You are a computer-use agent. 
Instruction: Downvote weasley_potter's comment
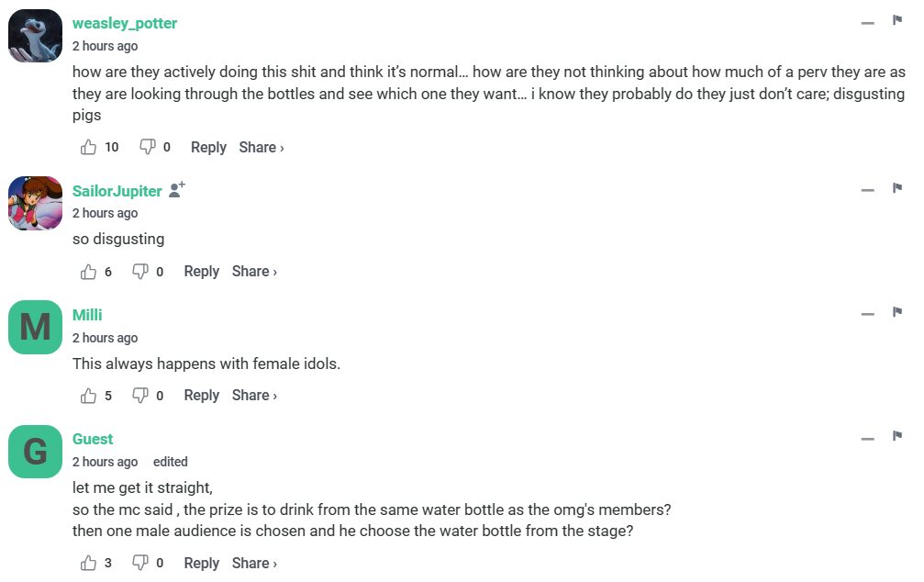pyautogui.click(x=147, y=147)
